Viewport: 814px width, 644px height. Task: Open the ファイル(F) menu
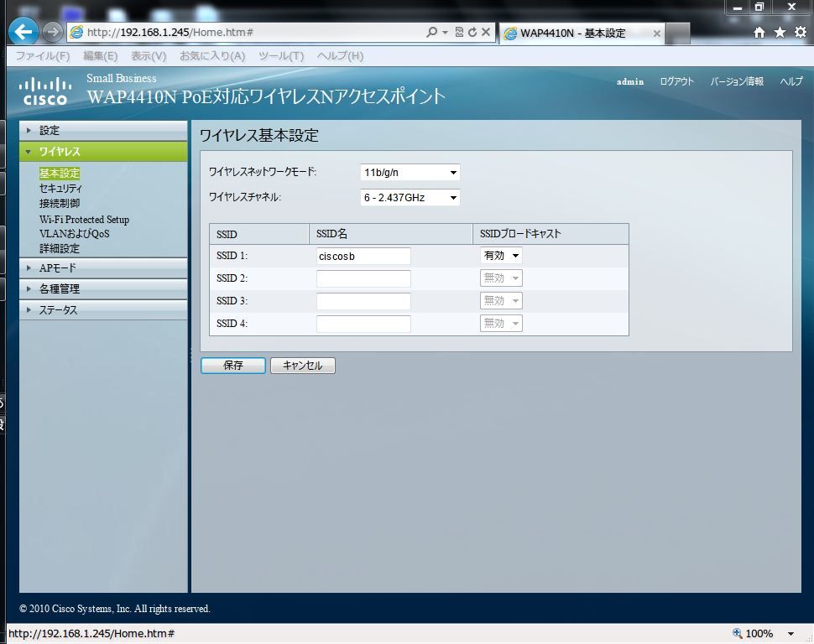coord(43,56)
